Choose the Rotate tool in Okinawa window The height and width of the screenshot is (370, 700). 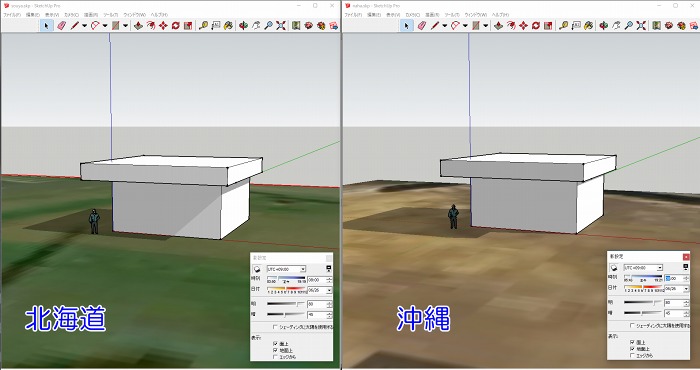(536, 26)
